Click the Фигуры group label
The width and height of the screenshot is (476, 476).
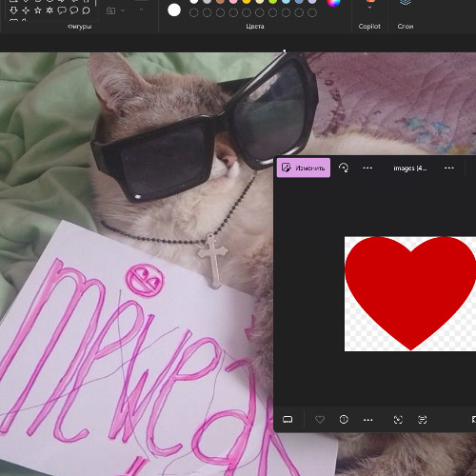point(80,27)
